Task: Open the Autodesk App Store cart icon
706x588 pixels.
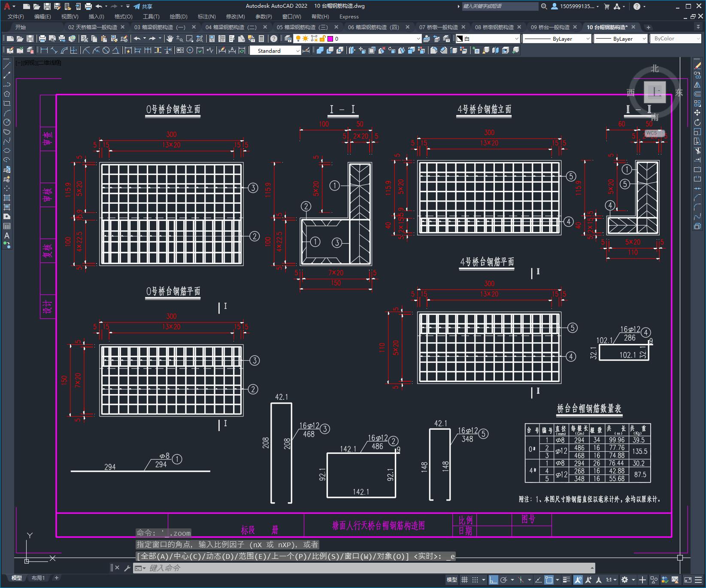Action: pyautogui.click(x=606, y=6)
